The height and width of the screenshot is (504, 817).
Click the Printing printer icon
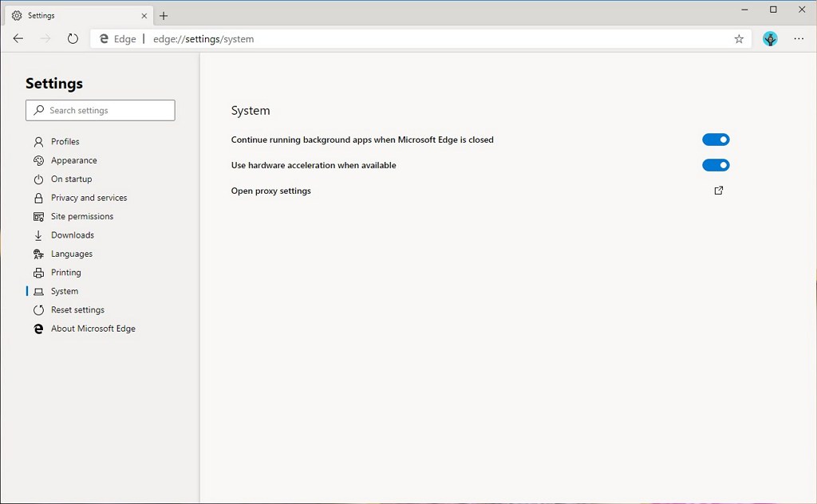pos(38,273)
